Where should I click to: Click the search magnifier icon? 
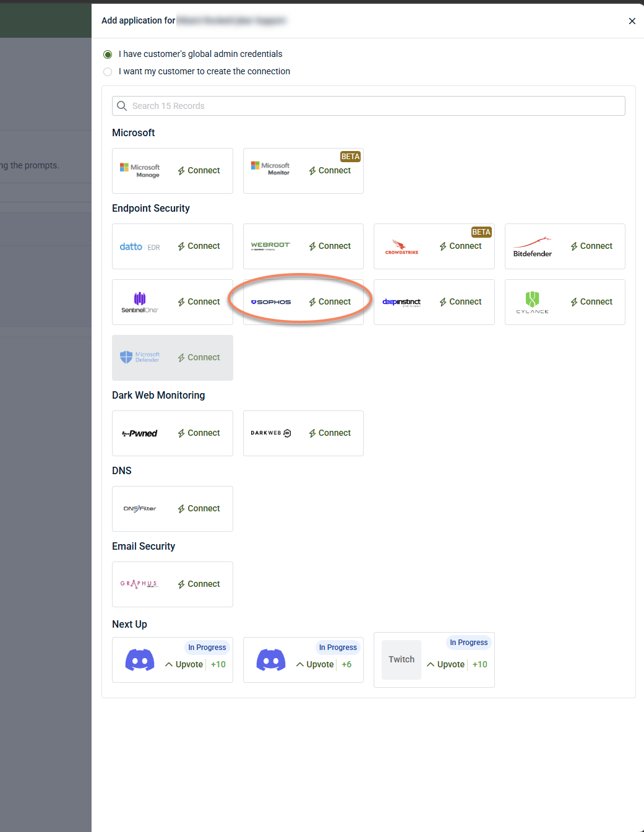coord(122,106)
